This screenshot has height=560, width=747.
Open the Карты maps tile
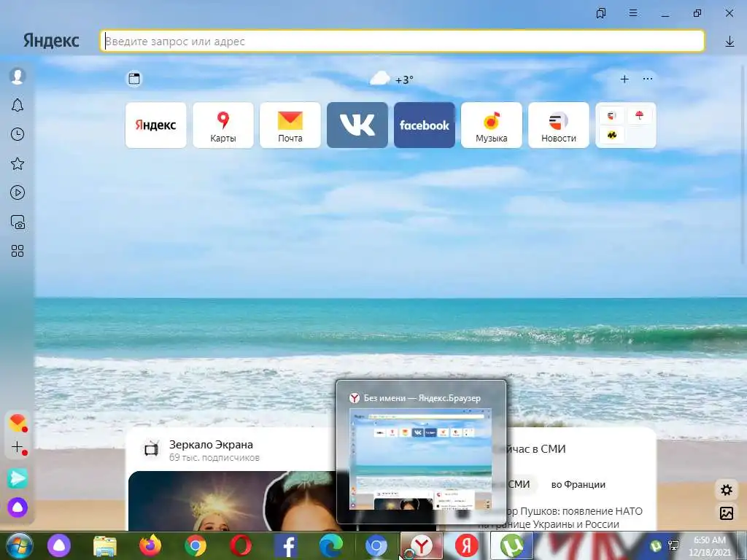tap(223, 125)
